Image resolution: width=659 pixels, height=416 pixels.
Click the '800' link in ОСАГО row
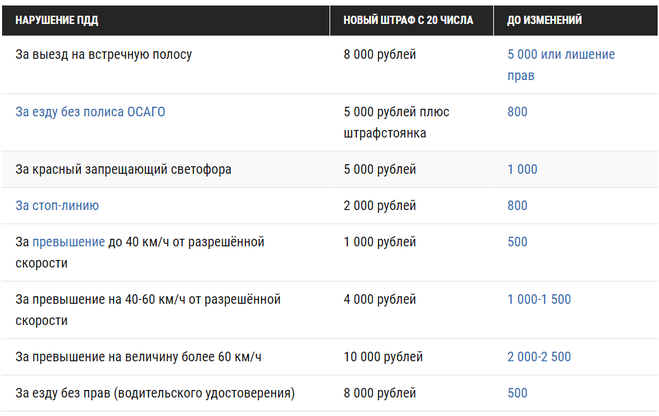pyautogui.click(x=517, y=112)
